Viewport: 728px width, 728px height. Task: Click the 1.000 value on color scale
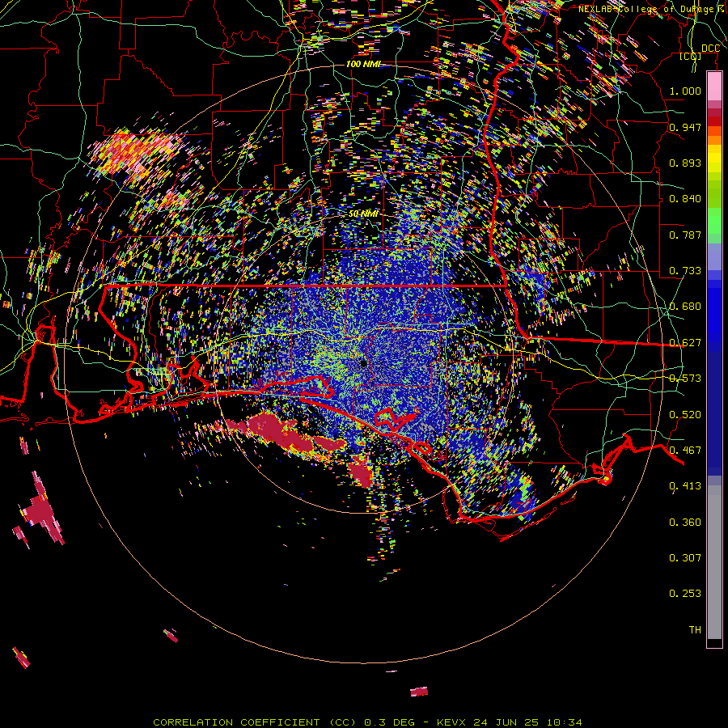pos(685,91)
